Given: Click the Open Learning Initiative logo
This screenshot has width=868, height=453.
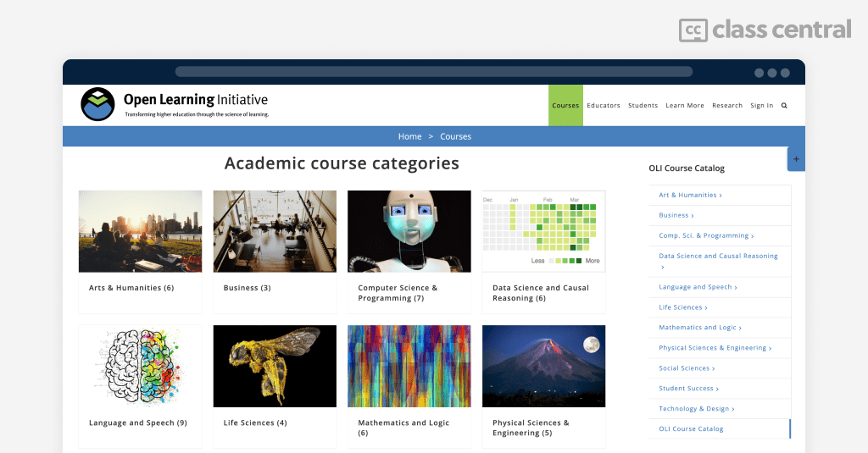Looking at the screenshot, I should tap(97, 105).
